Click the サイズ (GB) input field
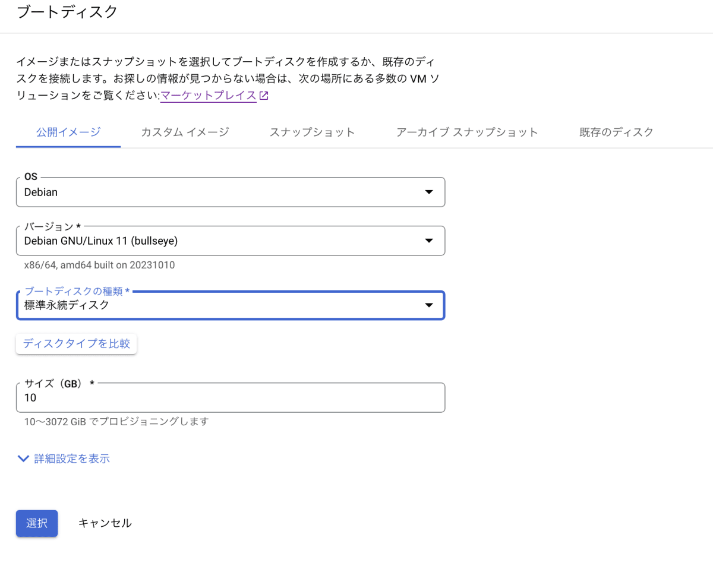Screen dimensions: 713x588 point(231,397)
